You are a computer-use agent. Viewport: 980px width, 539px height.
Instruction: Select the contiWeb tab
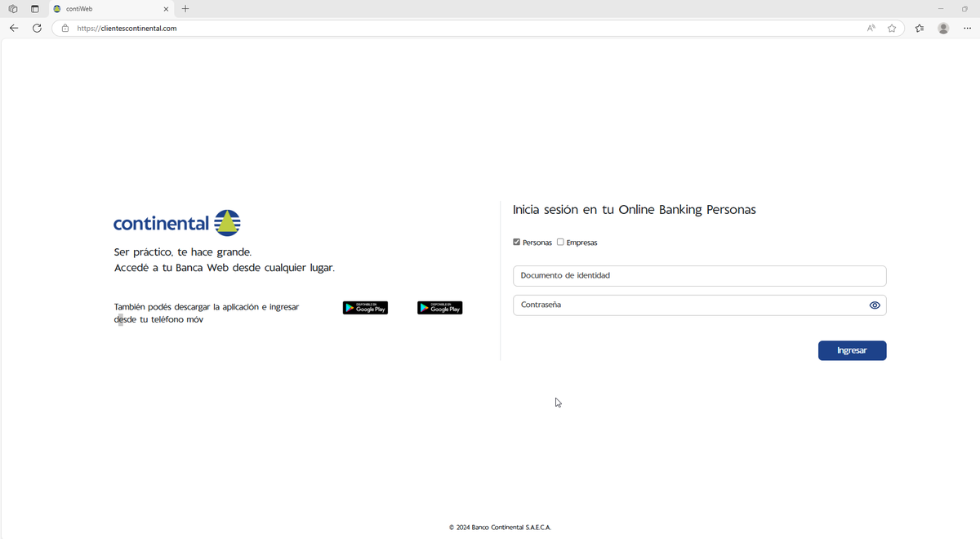point(110,9)
